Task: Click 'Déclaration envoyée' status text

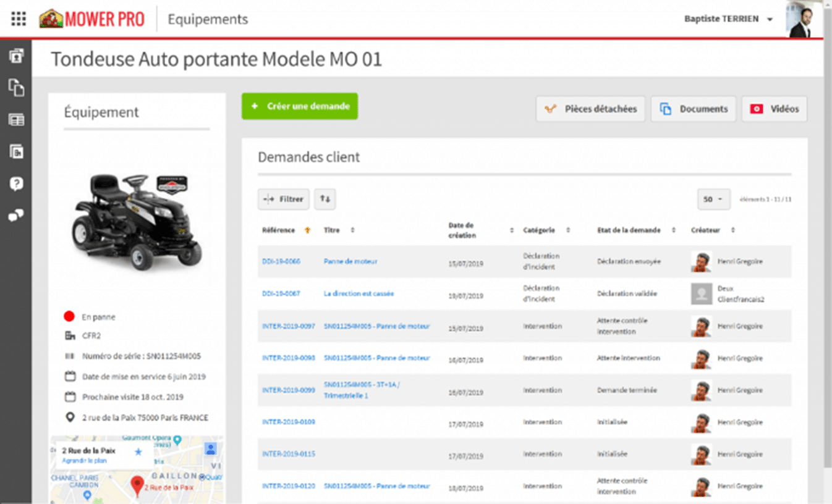Action: pyautogui.click(x=629, y=261)
